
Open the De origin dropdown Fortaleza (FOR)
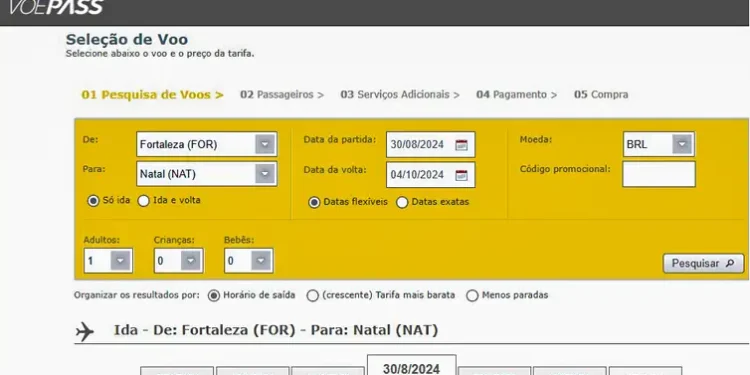tap(207, 144)
